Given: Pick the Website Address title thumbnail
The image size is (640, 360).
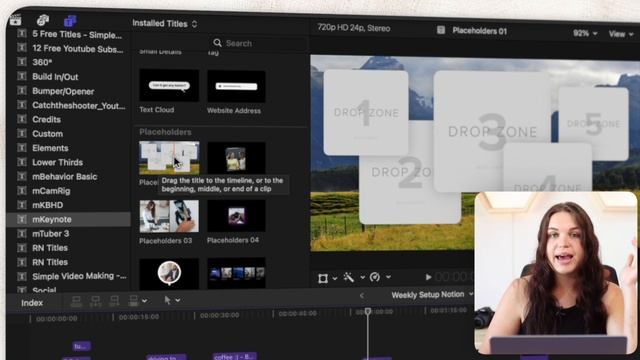Looking at the screenshot, I should coord(236,86).
